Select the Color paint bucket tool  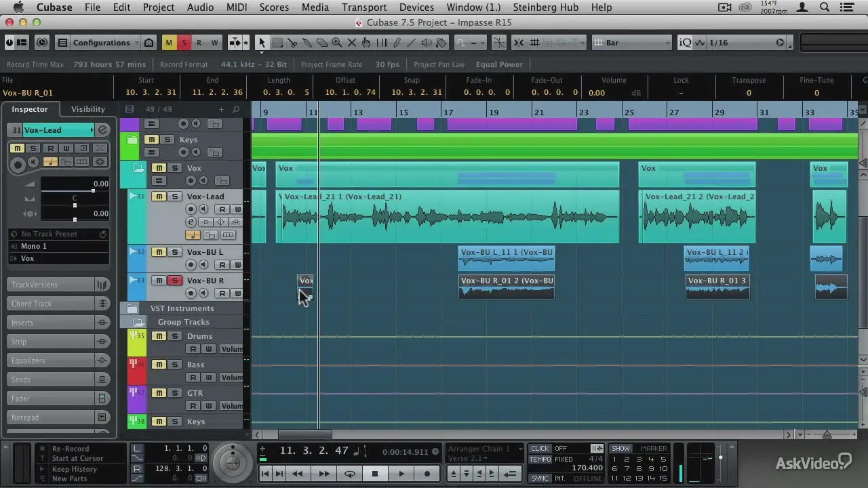pyautogui.click(x=441, y=43)
